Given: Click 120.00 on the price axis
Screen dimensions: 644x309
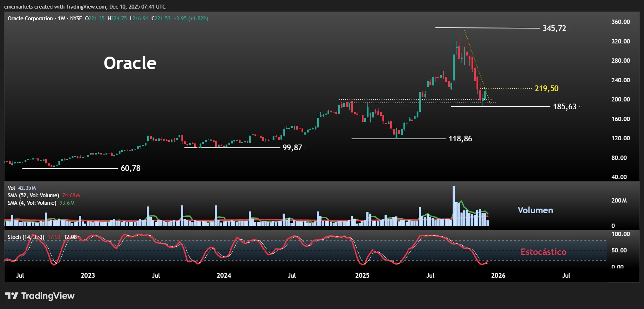Looking at the screenshot, I should tap(620, 138).
